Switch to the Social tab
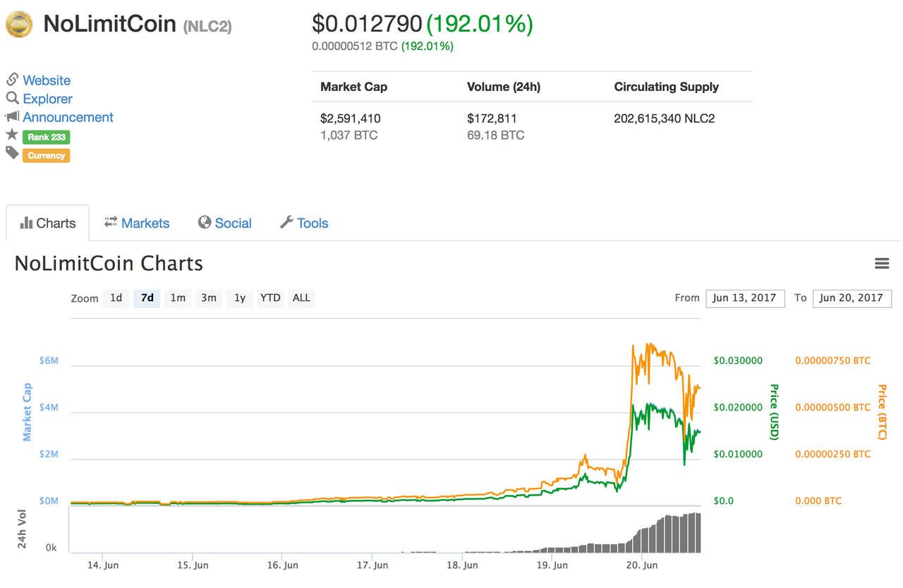Viewport: 903px width, 588px height. [x=224, y=223]
